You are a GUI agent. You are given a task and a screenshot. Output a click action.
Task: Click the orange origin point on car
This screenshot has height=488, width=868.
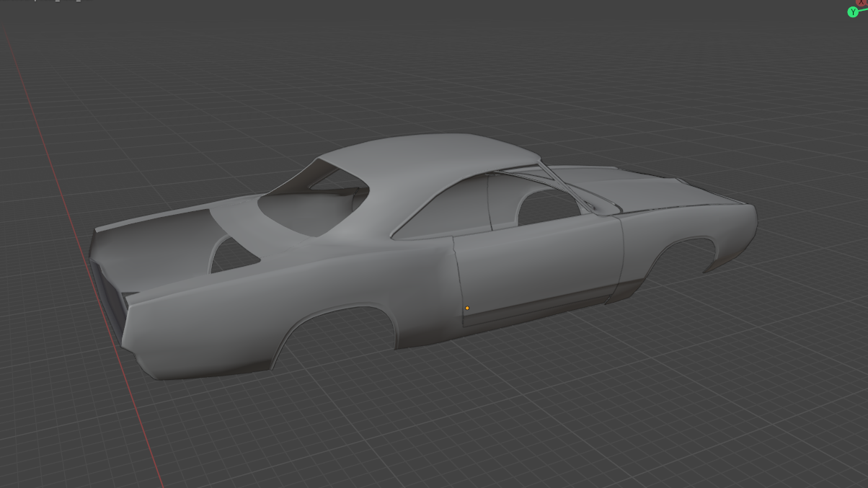(x=467, y=309)
